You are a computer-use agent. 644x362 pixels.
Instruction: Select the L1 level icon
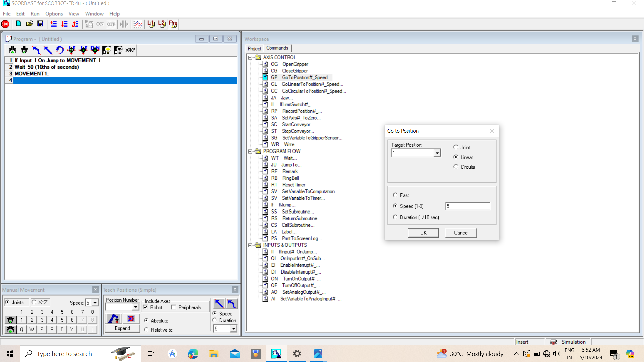pos(151,24)
